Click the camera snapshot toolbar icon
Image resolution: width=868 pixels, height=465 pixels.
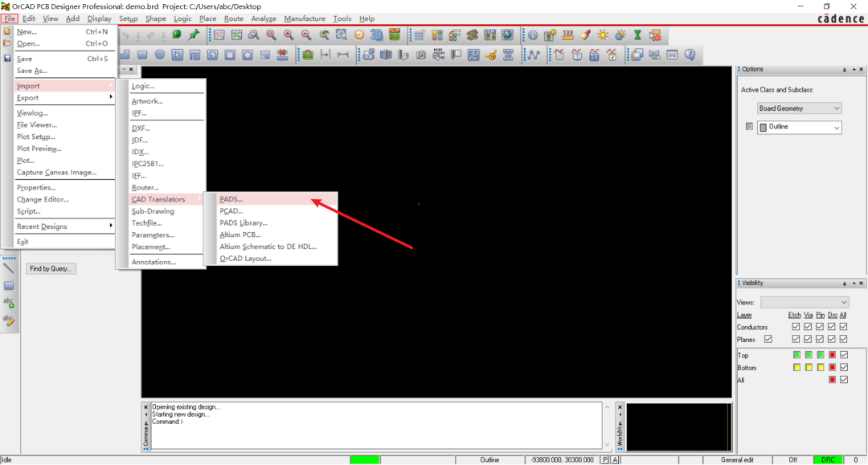tap(420, 55)
